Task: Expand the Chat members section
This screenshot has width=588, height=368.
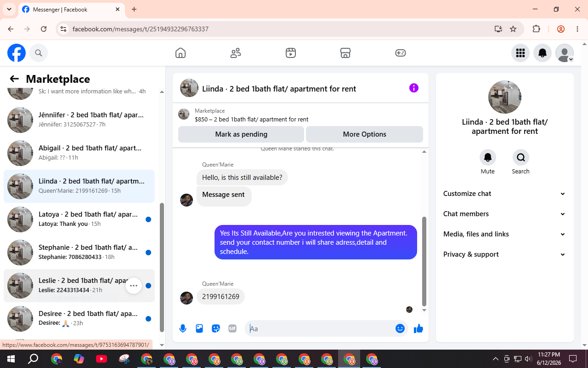Action: tap(504, 214)
